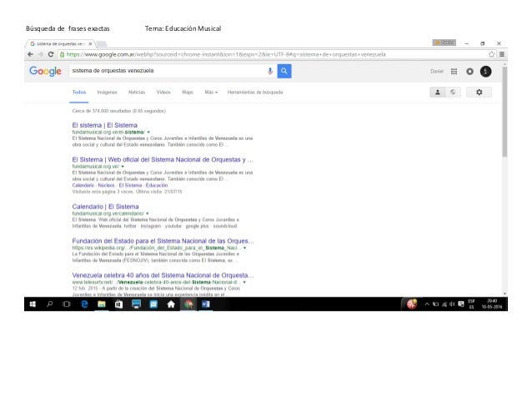
Task: Open the security padlock icon in address bar
Action: tap(62, 54)
